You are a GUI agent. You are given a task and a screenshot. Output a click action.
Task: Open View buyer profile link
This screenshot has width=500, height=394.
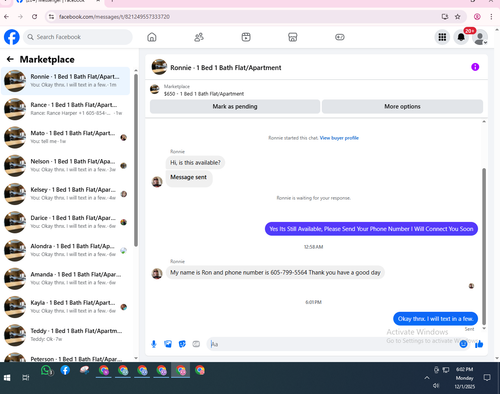(x=339, y=138)
